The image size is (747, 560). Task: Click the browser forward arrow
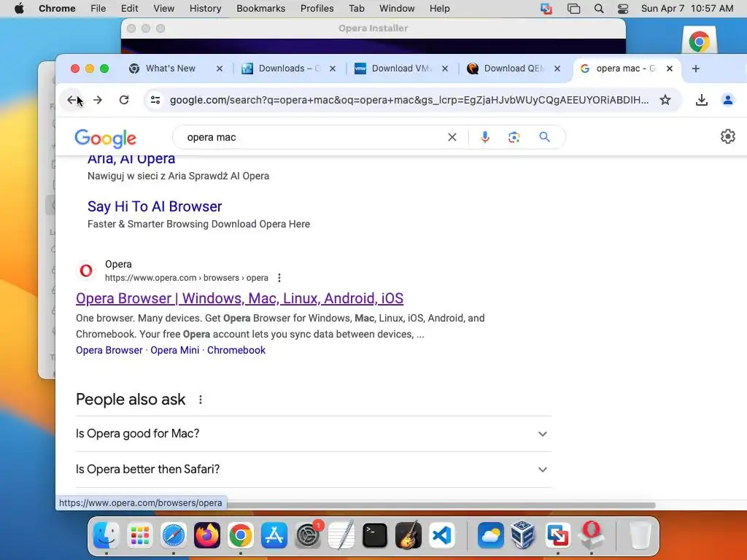click(98, 100)
